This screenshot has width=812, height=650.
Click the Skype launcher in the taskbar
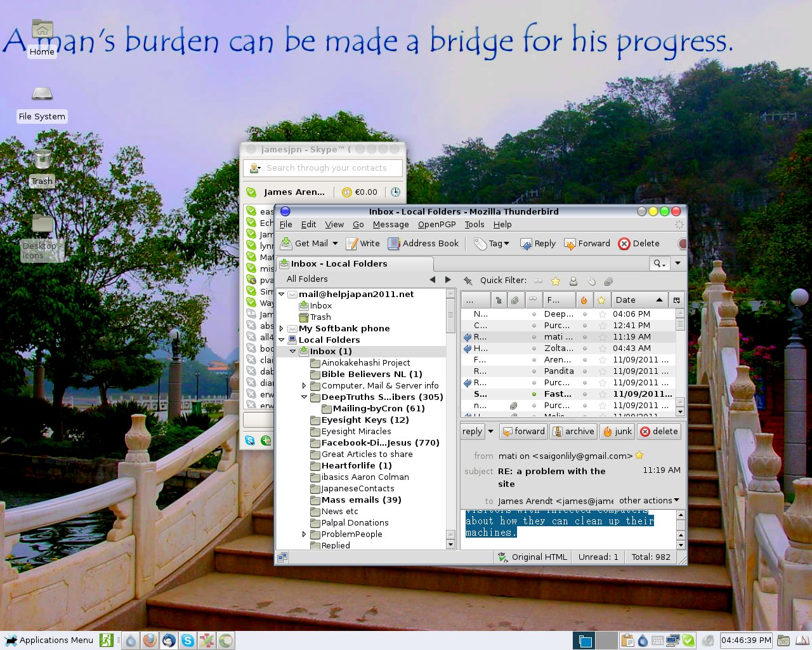(x=188, y=640)
